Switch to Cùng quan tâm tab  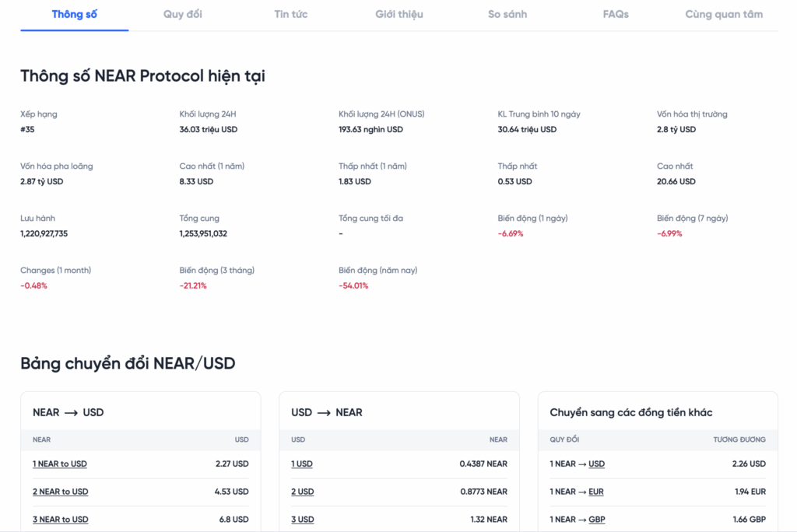pyautogui.click(x=724, y=14)
